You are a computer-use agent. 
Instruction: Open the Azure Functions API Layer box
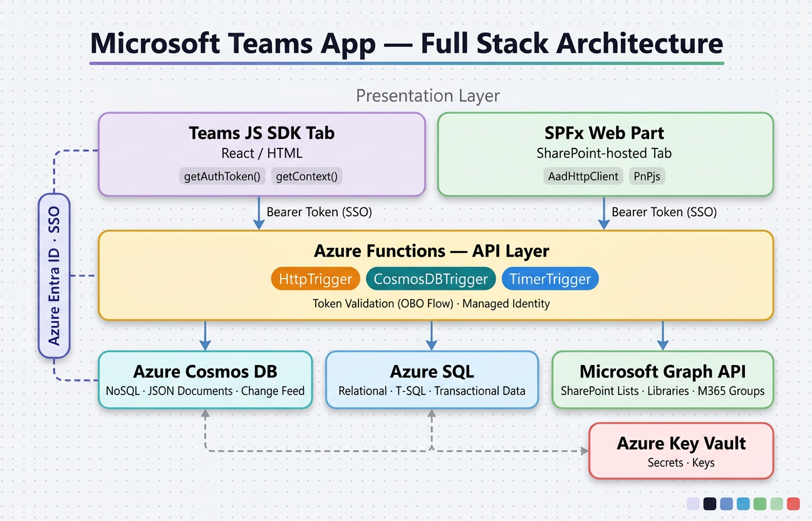[x=431, y=250]
